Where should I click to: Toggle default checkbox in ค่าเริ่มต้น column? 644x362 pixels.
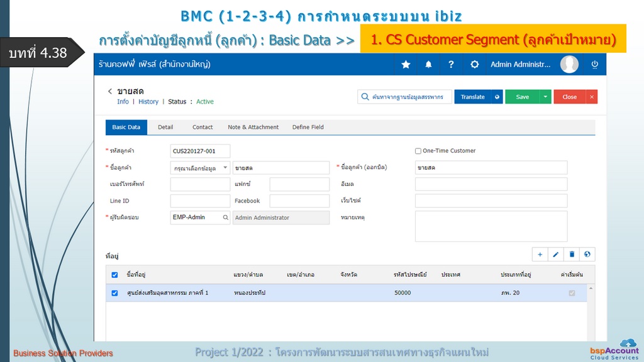(x=572, y=293)
